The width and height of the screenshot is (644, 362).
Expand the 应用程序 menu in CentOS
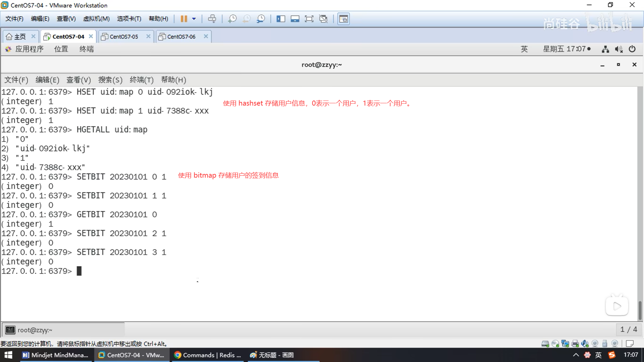29,49
